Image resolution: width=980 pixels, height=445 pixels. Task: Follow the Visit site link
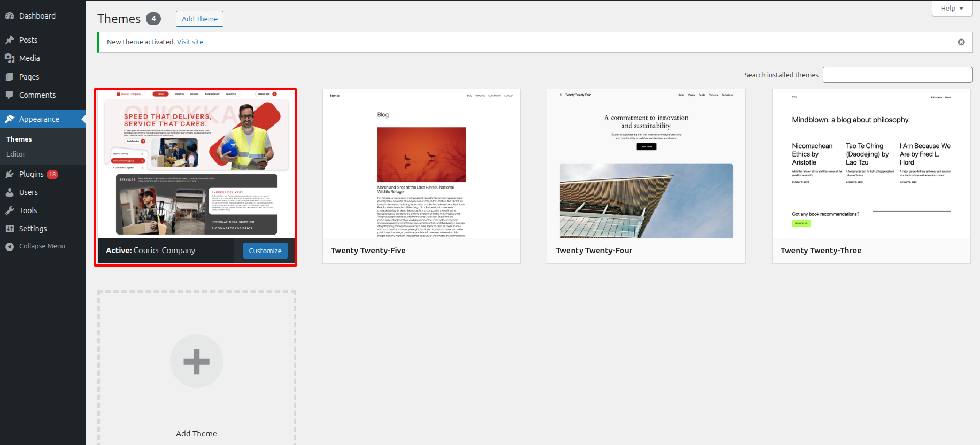click(x=190, y=42)
